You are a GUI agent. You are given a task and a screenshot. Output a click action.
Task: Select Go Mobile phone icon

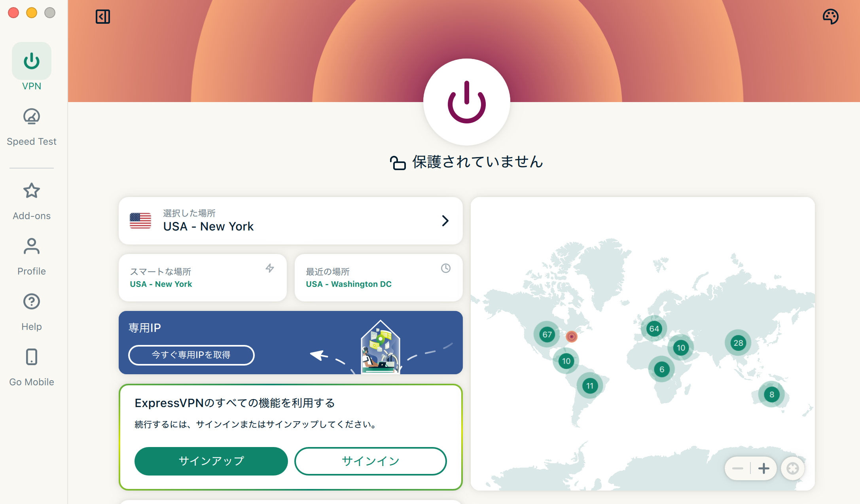32,357
